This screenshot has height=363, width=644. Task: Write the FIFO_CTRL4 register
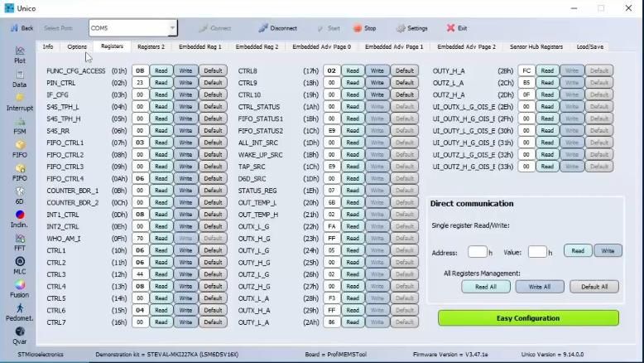point(185,178)
